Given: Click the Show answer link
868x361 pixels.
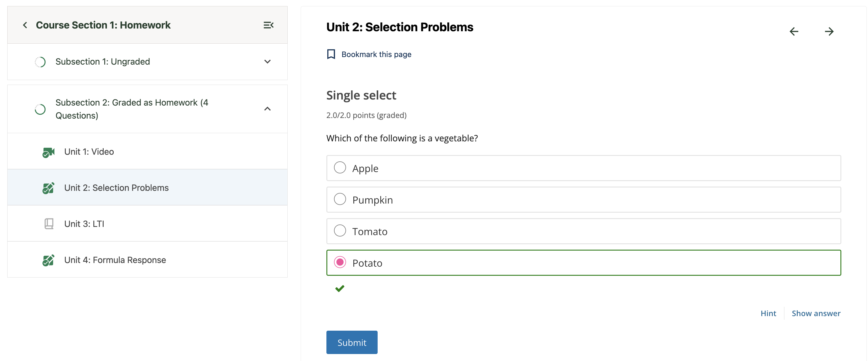Looking at the screenshot, I should coord(816,313).
